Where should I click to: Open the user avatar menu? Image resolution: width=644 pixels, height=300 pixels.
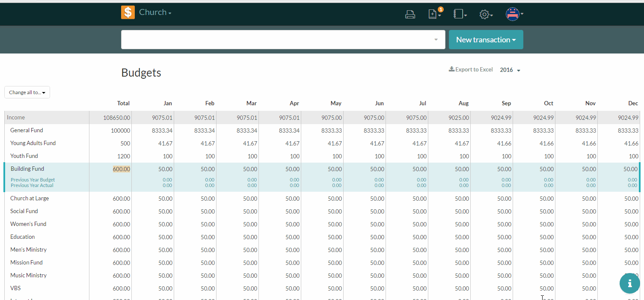514,14
